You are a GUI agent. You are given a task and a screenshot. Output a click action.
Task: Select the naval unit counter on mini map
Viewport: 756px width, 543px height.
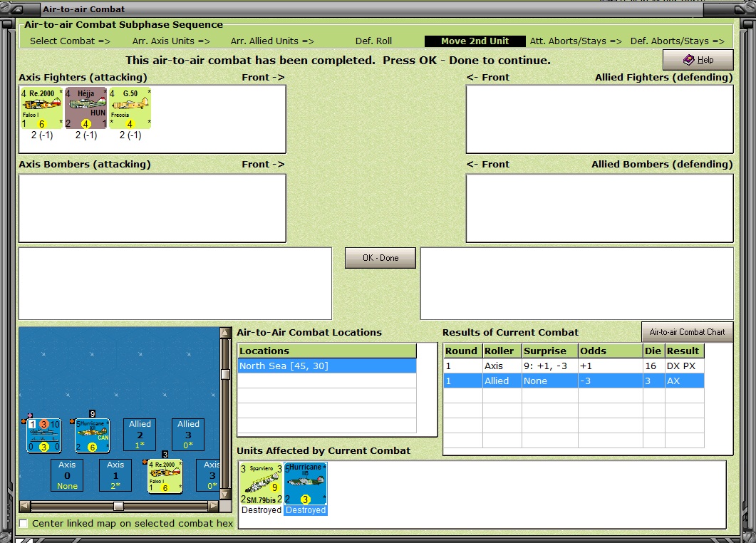point(44,435)
